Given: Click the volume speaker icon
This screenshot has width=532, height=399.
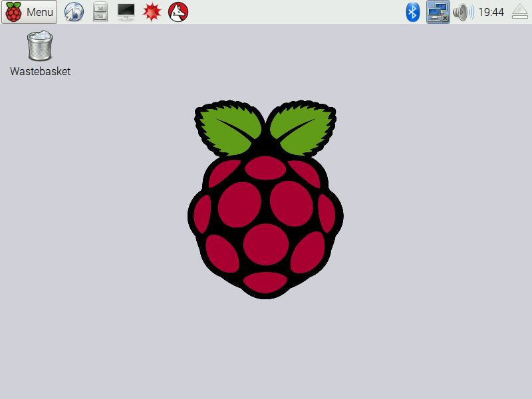Looking at the screenshot, I should click(x=463, y=12).
